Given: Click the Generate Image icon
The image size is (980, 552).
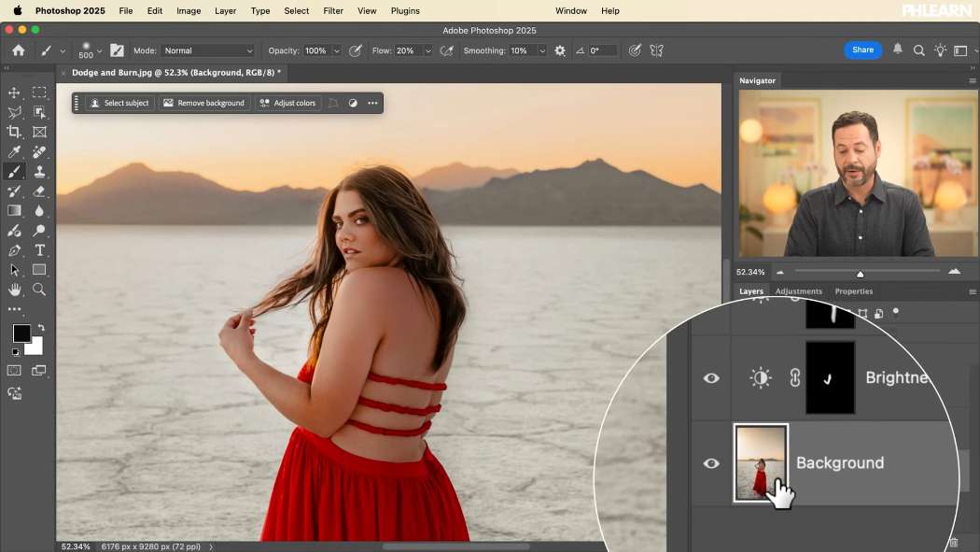Looking at the screenshot, I should pyautogui.click(x=14, y=393).
